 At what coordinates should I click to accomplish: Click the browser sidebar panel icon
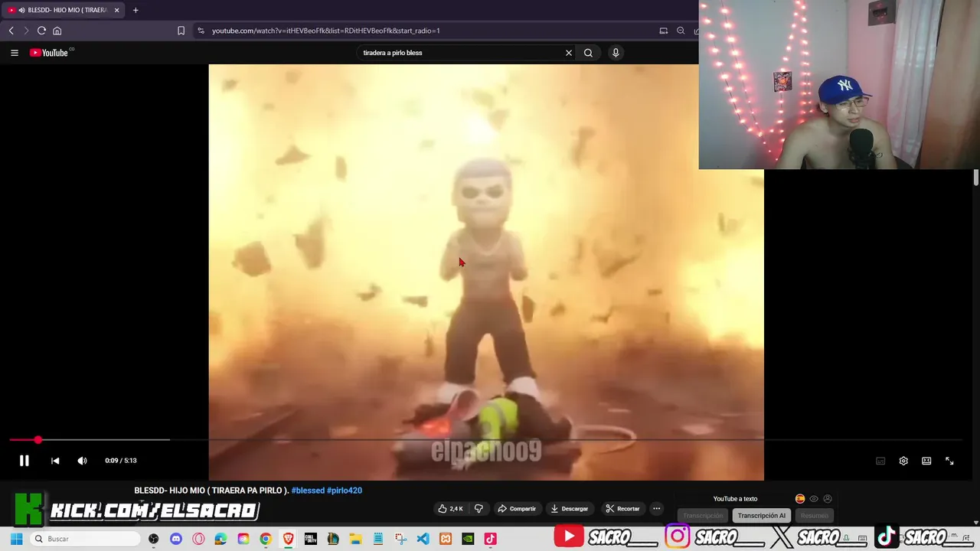point(663,31)
